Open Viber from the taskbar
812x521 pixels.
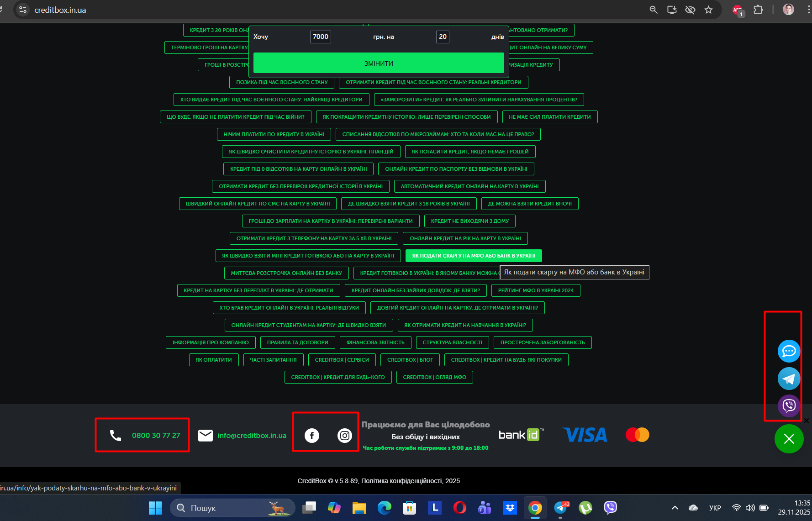click(x=611, y=508)
